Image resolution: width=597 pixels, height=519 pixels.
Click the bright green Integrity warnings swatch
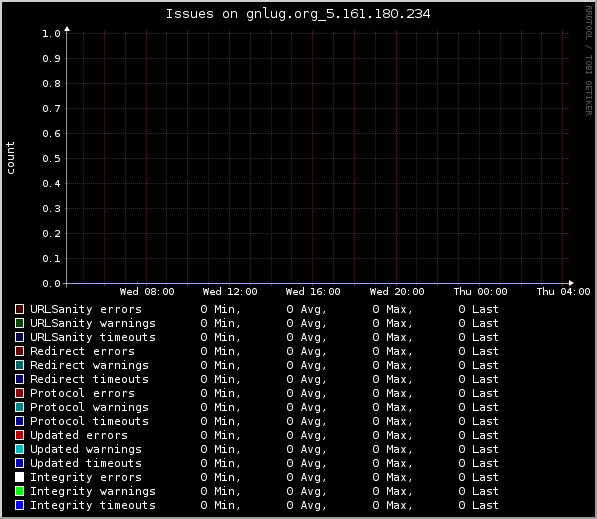point(19,491)
